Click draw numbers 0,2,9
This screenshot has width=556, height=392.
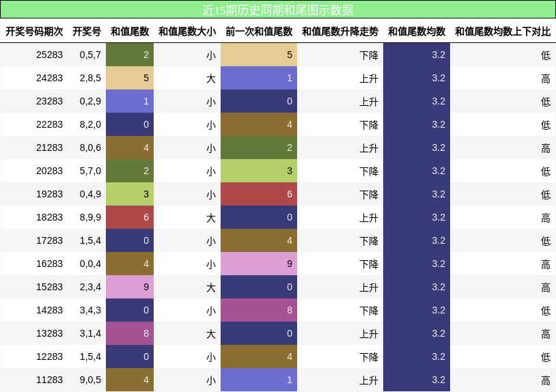[90, 101]
